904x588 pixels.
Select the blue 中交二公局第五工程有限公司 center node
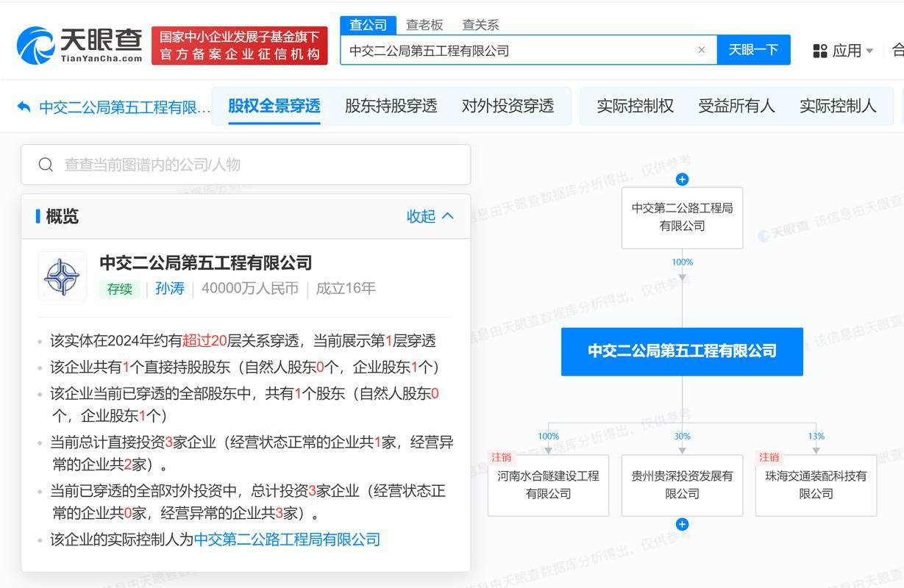682,351
